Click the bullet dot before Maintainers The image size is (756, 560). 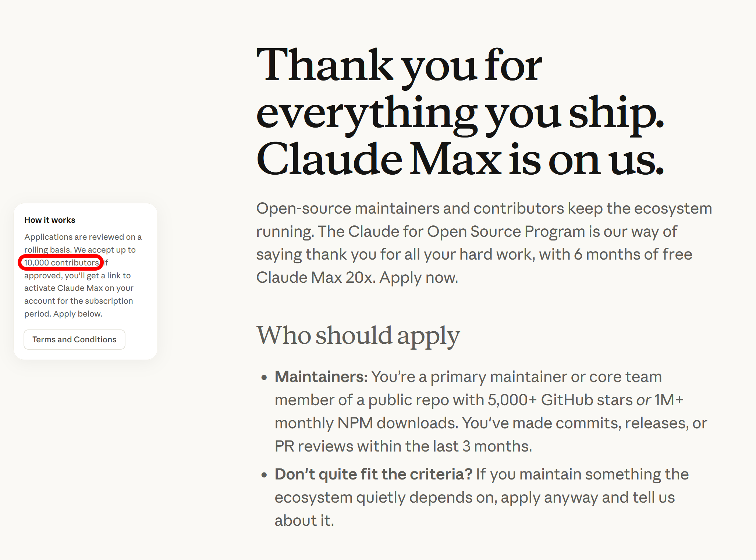pos(264,378)
